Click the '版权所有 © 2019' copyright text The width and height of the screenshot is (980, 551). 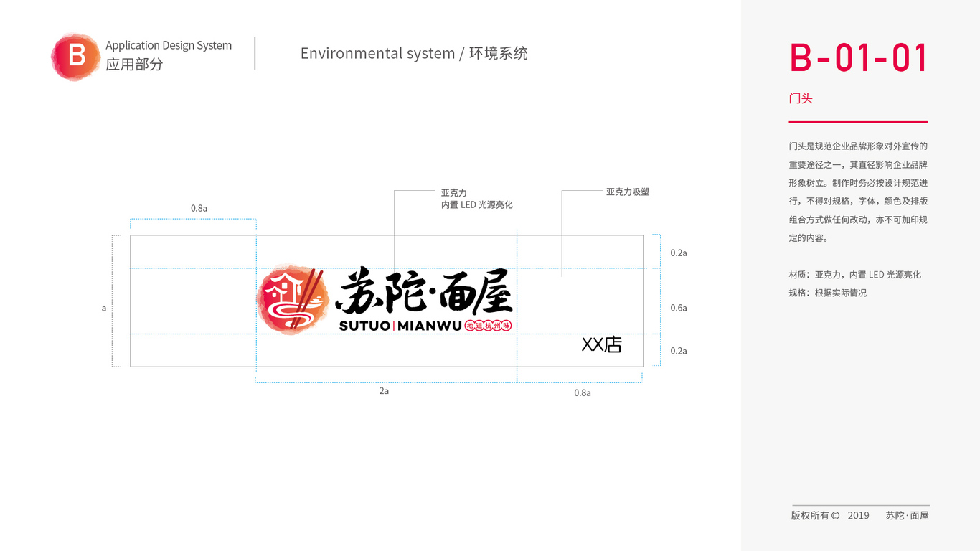click(830, 515)
